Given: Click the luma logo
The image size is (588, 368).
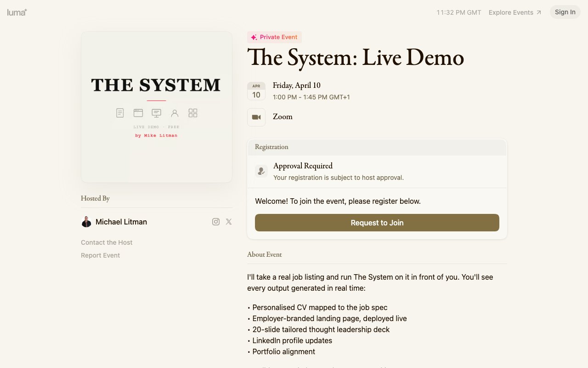Looking at the screenshot, I should 17,12.
